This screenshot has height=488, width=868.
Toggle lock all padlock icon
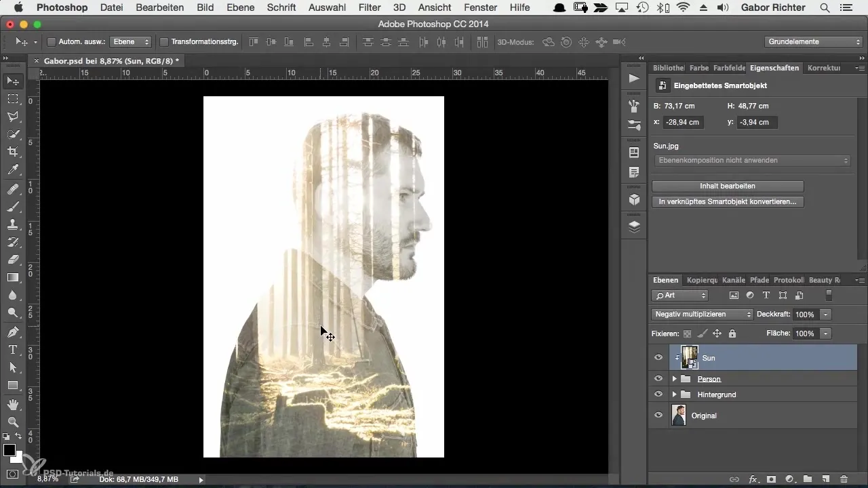[x=732, y=333]
